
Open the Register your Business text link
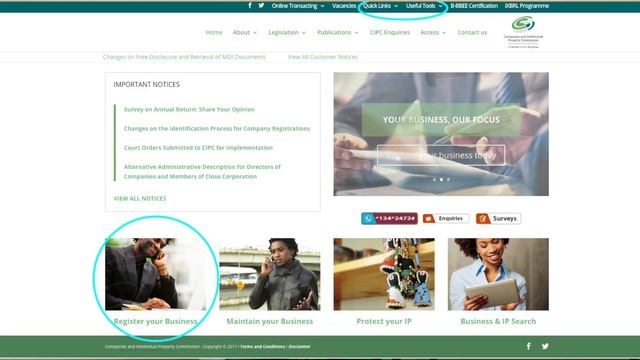coord(156,321)
